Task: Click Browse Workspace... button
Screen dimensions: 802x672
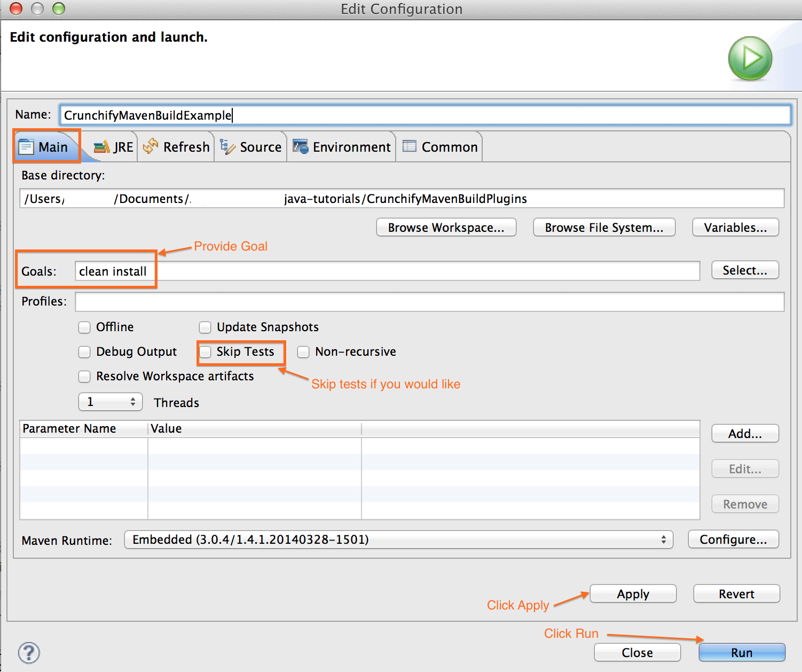Action: [x=446, y=228]
